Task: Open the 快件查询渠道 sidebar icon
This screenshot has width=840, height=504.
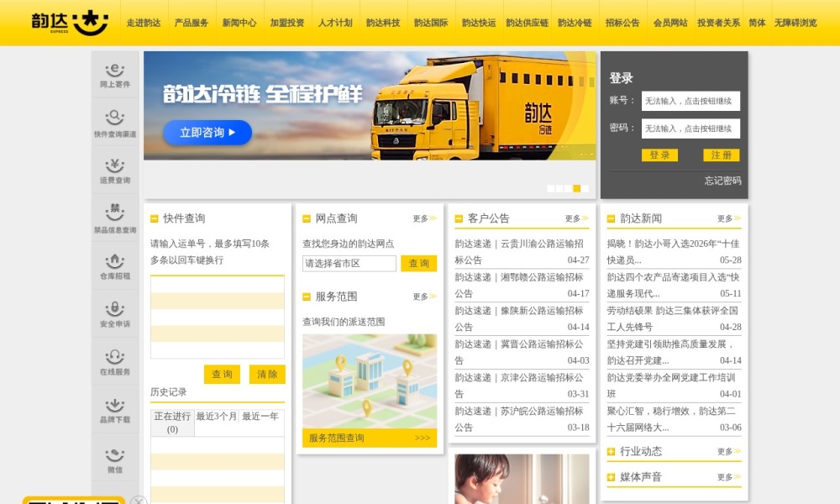Action: pyautogui.click(x=115, y=123)
